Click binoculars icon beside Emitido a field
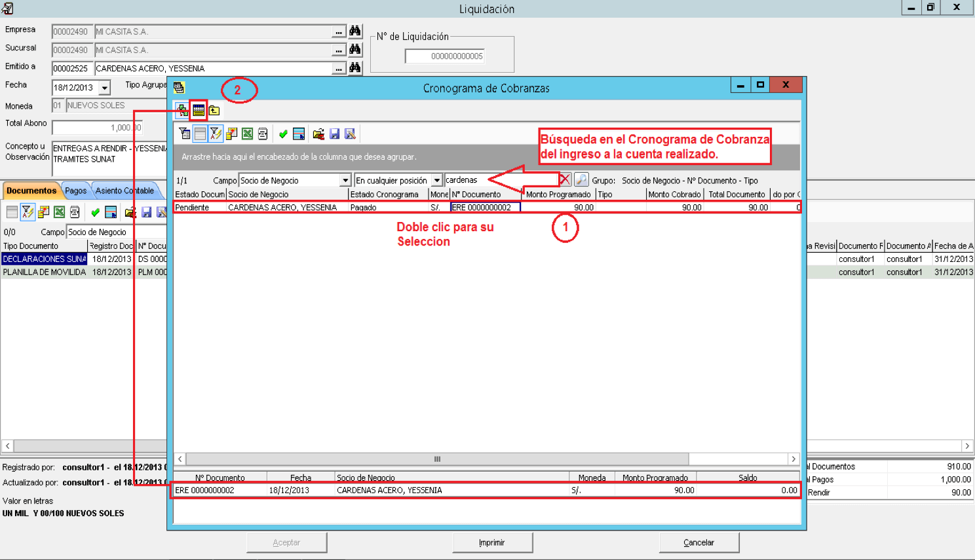Image resolution: width=975 pixels, height=560 pixels. coord(355,67)
